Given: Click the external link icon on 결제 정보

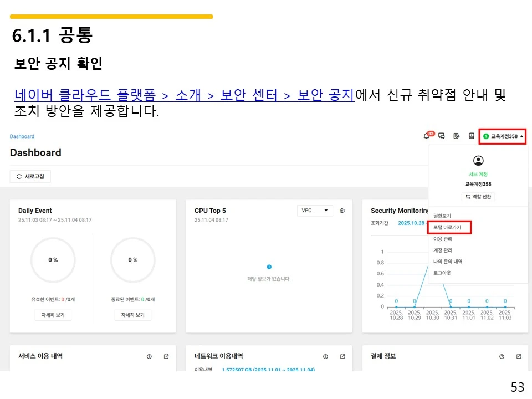Looking at the screenshot, I should pos(519,356).
